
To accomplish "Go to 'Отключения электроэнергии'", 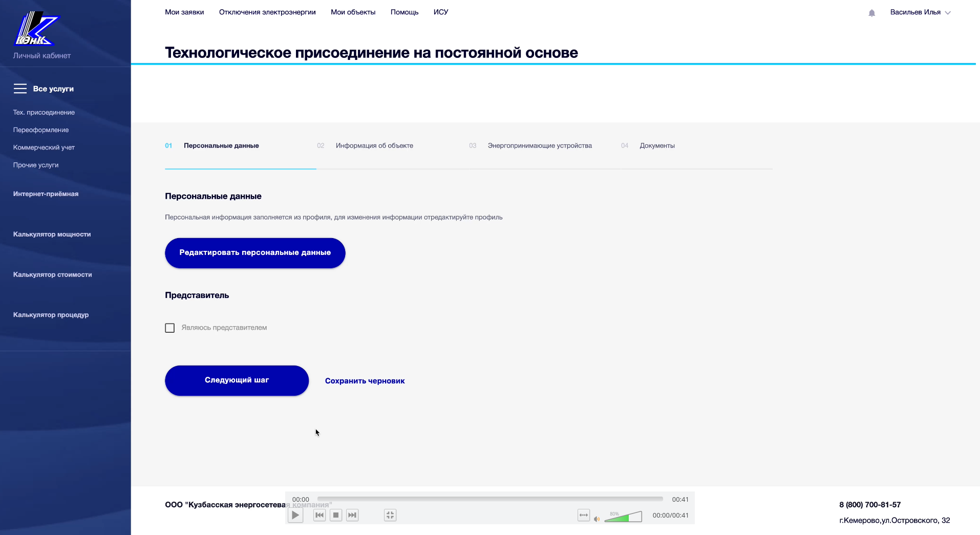I will pos(267,12).
